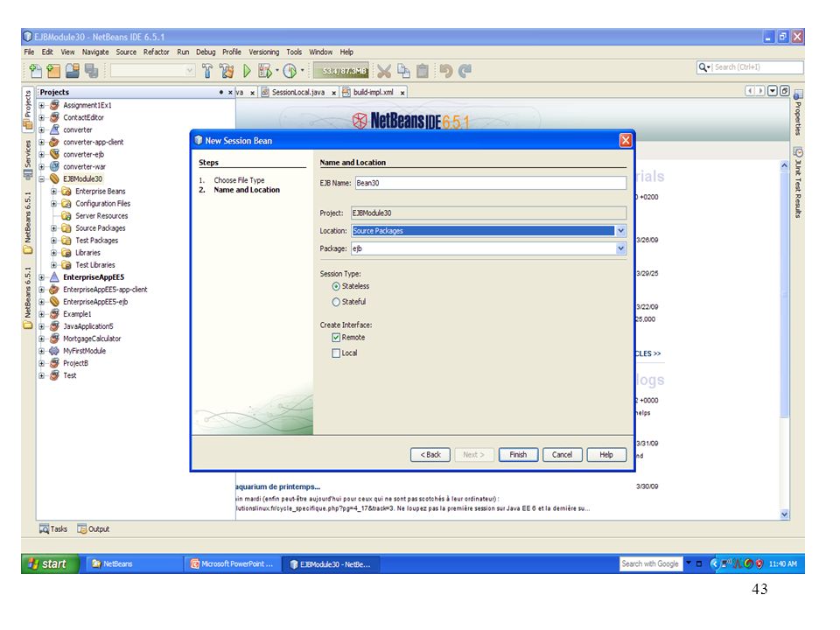Open the Package combo box dropdown
This screenshot has width=840, height=630.
[620, 248]
